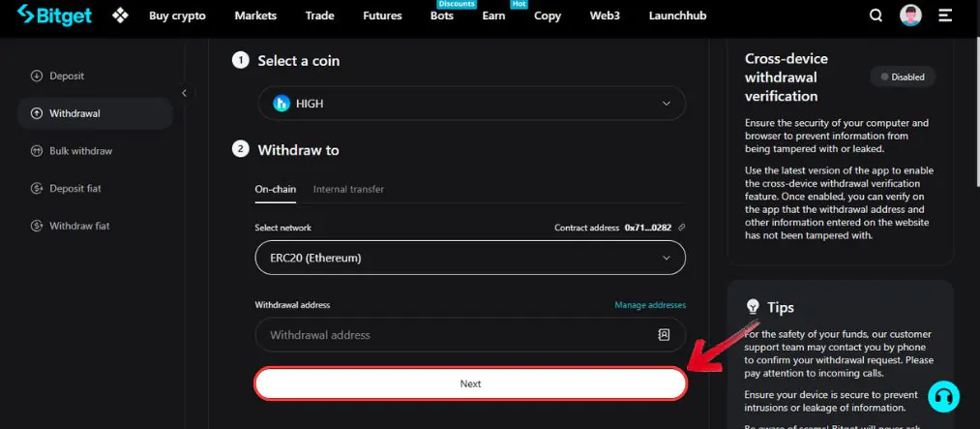Click into the Withdrawal address field
Image resolution: width=980 pixels, height=429 pixels.
click(470, 334)
